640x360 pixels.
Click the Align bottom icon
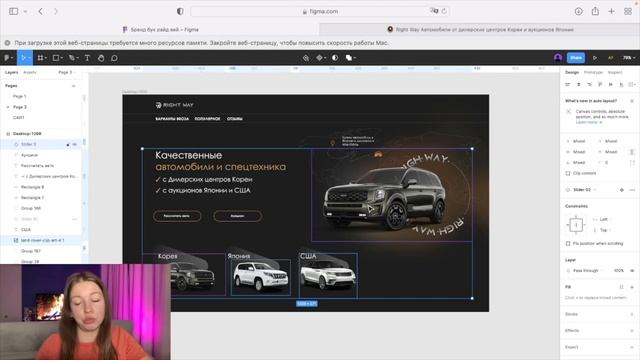click(621, 84)
